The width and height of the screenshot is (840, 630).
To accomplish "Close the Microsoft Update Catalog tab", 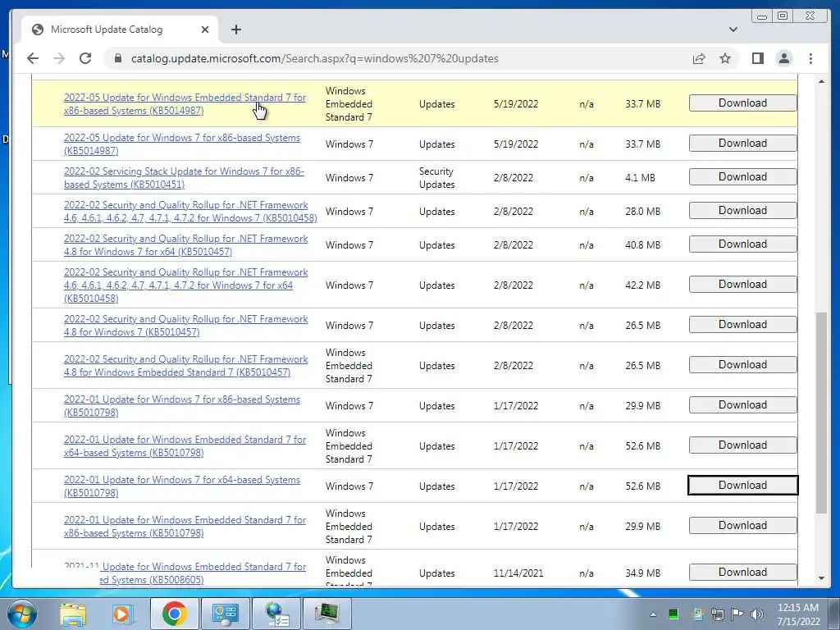I will (x=204, y=30).
